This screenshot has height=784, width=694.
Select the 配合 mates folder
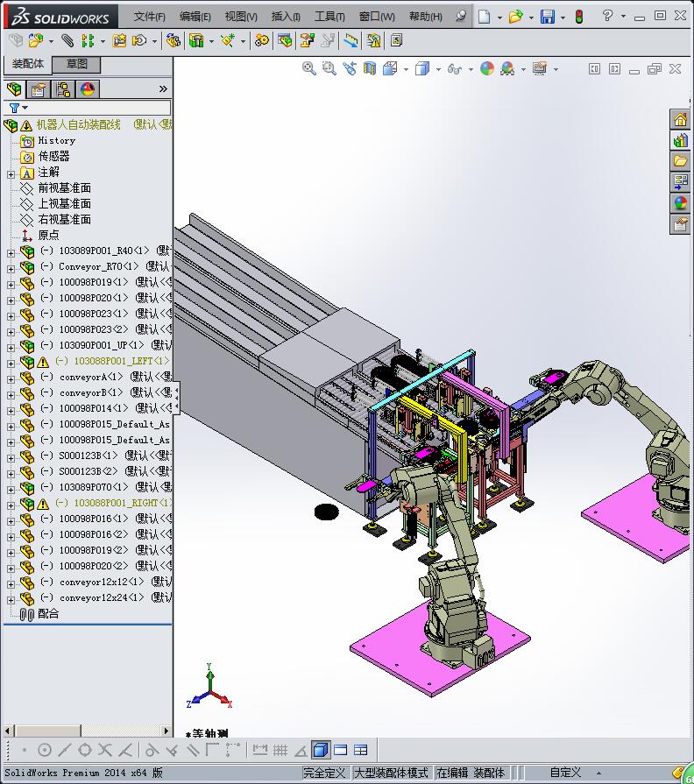tap(48, 613)
